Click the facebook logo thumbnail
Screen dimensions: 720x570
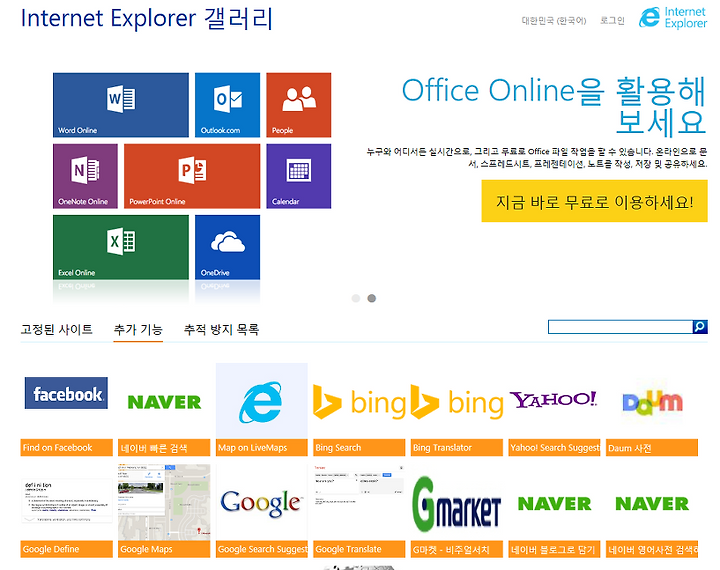pyautogui.click(x=66, y=393)
